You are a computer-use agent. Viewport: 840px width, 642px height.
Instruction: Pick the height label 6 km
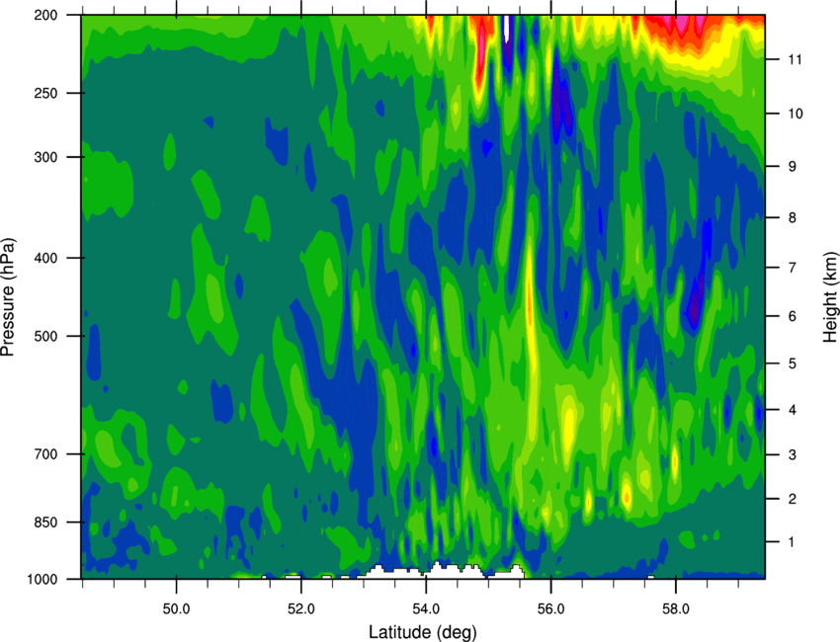point(793,316)
